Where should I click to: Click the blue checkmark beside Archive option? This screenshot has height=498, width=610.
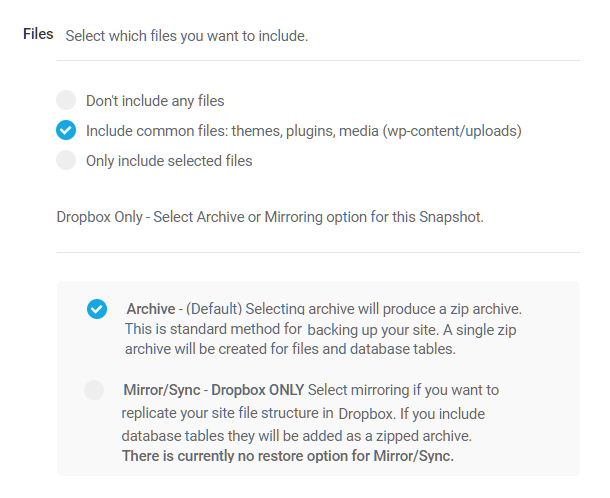(97, 309)
